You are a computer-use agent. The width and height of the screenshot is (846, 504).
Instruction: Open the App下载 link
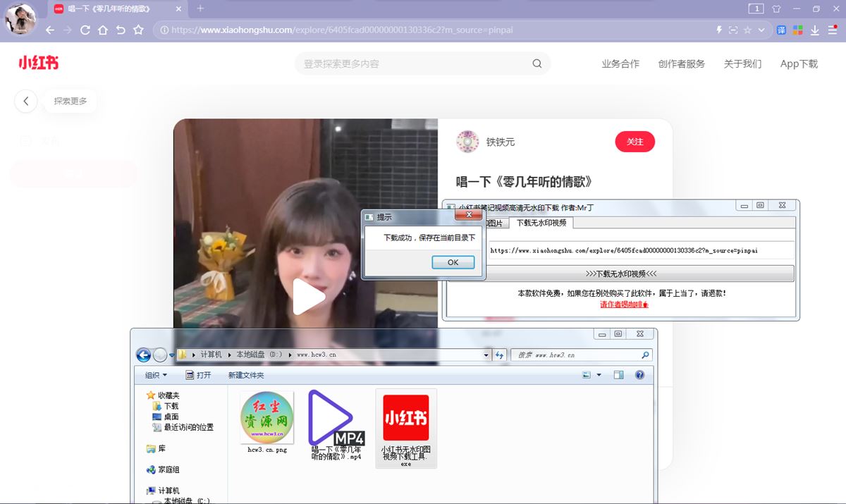799,63
